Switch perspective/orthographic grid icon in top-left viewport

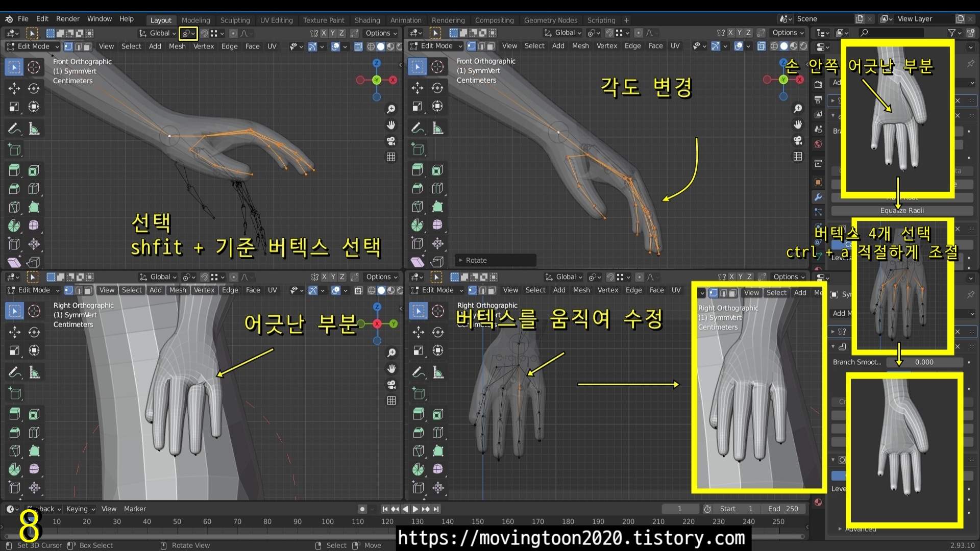[x=391, y=157]
